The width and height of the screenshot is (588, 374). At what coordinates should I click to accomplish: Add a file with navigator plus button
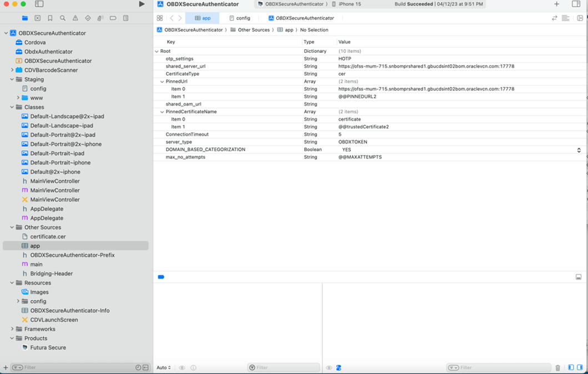6,368
